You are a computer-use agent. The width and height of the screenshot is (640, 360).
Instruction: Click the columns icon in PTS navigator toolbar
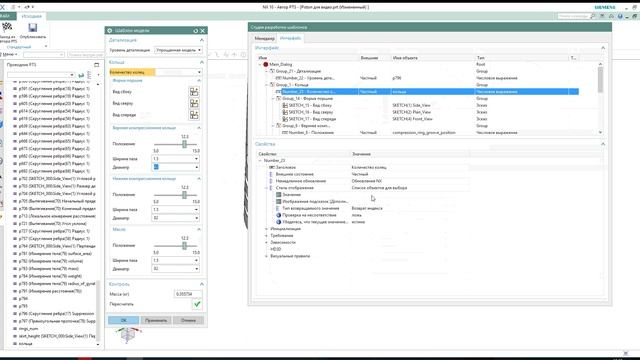(x=89, y=75)
